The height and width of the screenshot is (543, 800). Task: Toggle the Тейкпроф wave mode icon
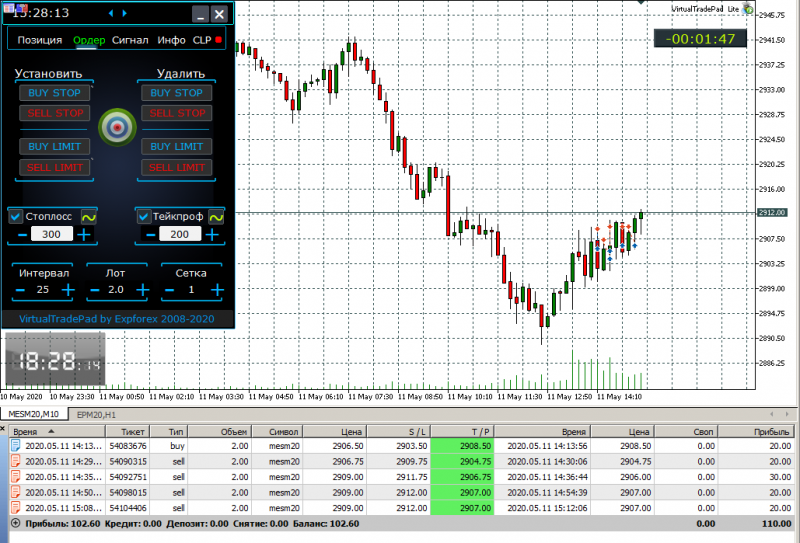coord(216,217)
